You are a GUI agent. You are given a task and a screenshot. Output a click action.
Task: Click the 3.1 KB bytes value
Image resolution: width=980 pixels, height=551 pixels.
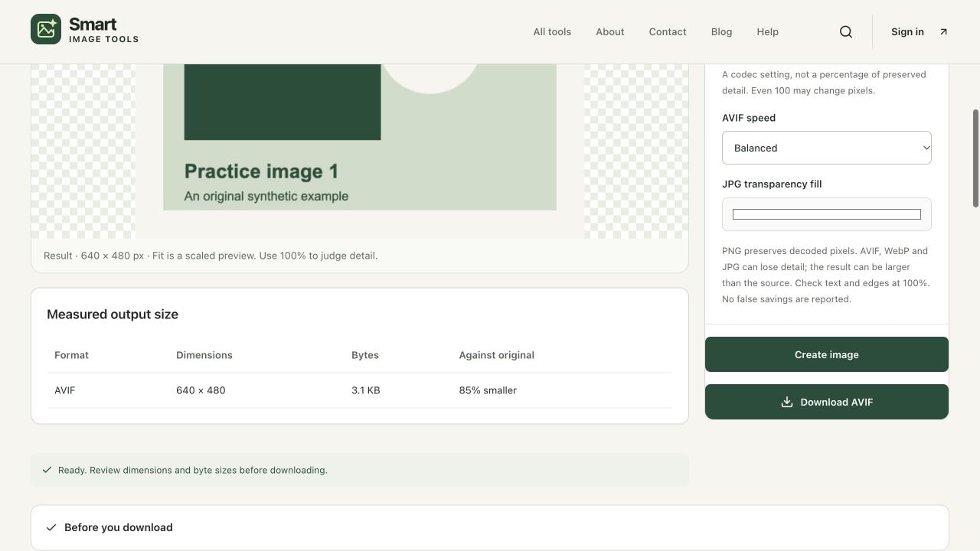(x=366, y=390)
